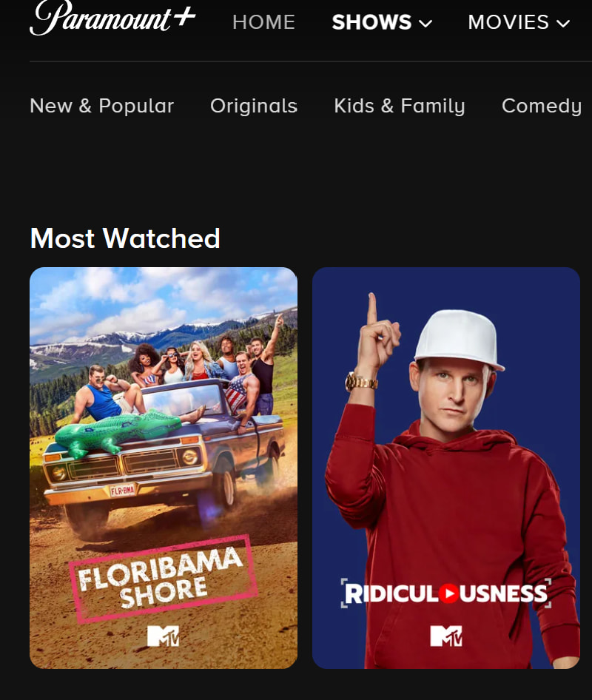This screenshot has height=700, width=592.
Task: Open the HOME navigation link
Action: 264,22
